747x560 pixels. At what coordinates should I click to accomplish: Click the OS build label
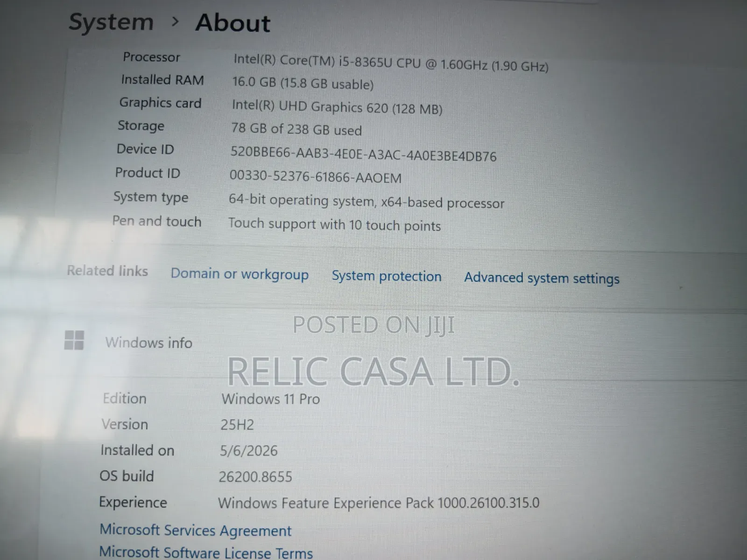127,476
